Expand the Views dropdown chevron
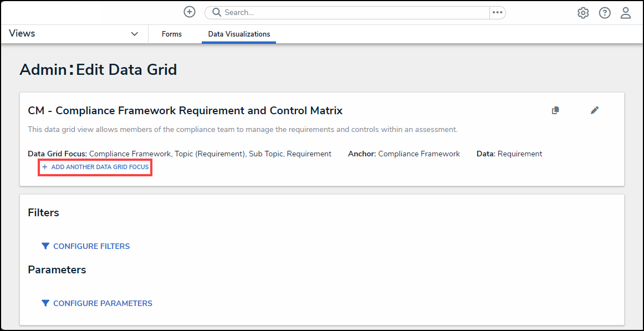 (x=134, y=34)
